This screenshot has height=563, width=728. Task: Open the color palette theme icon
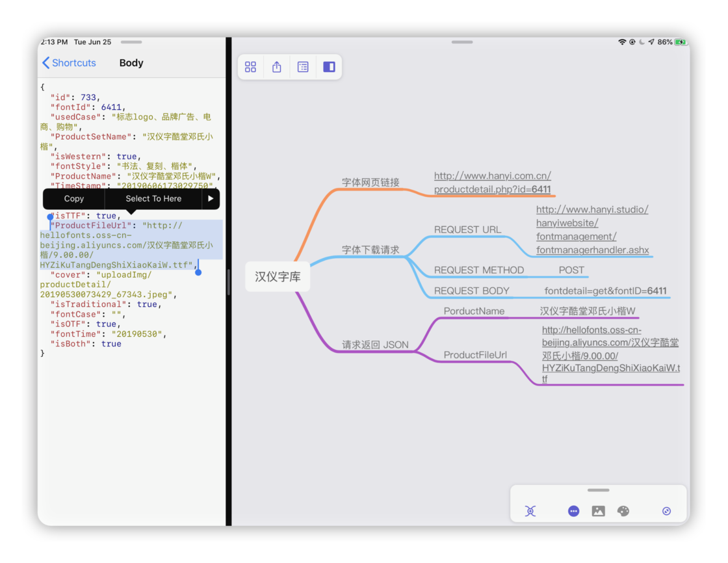point(623,511)
